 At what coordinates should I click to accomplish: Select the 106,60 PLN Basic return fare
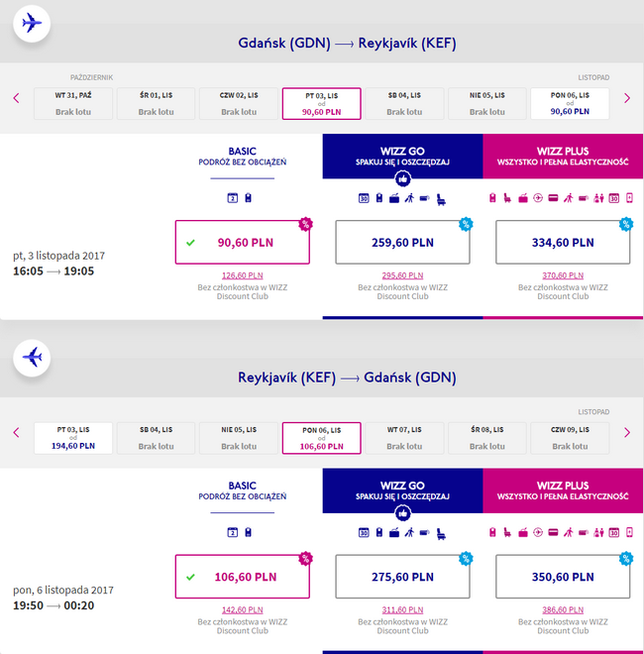[242, 577]
